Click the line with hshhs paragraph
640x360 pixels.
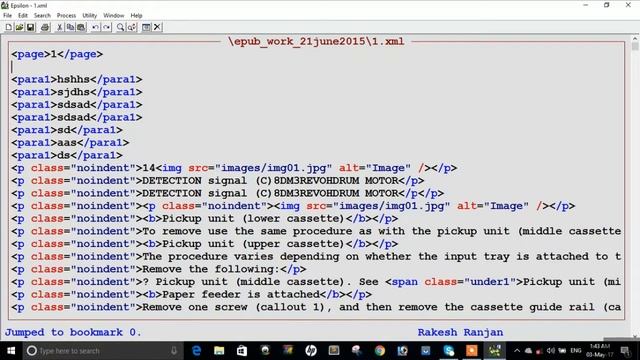pyautogui.click(x=77, y=80)
